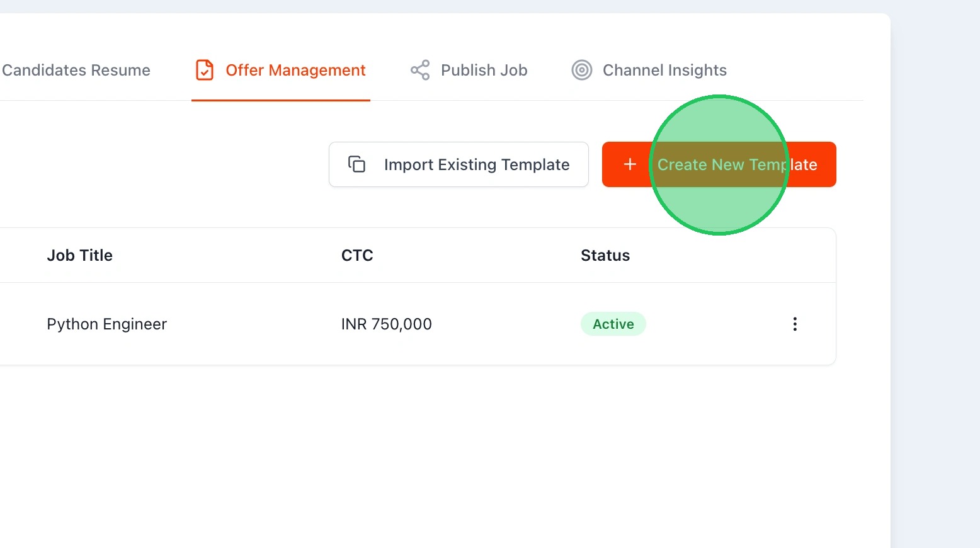Click the CTC column header
980x548 pixels.
pyautogui.click(x=357, y=255)
